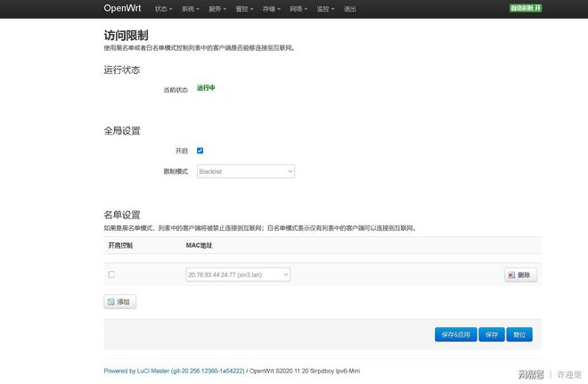Open the 管控 menu

click(x=244, y=9)
